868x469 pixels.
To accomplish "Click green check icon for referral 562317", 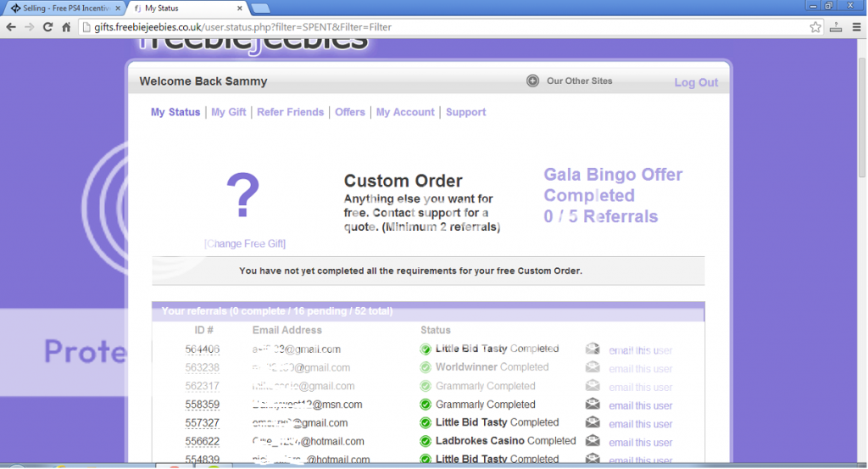I will (426, 386).
